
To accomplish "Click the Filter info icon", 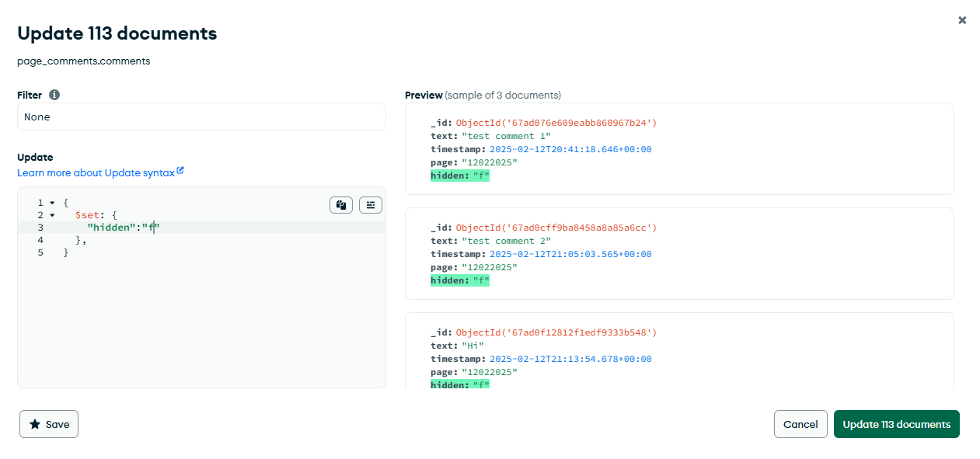I will click(x=54, y=95).
